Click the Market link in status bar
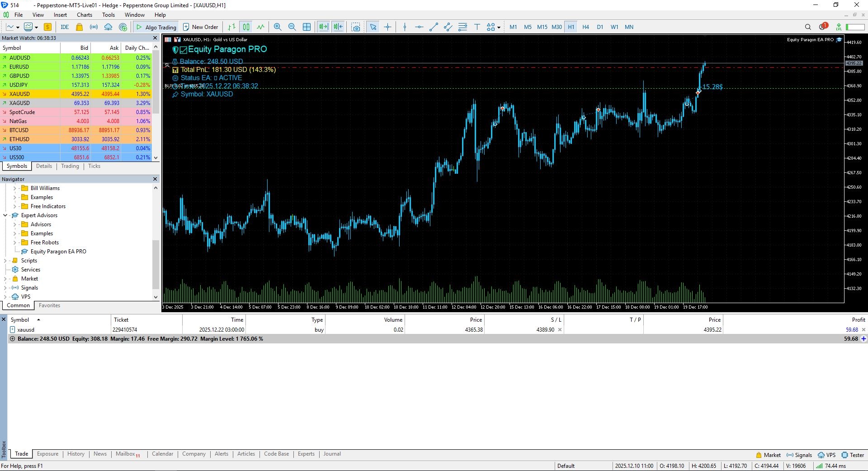Screen dimensions: 868x471 [x=768, y=455]
